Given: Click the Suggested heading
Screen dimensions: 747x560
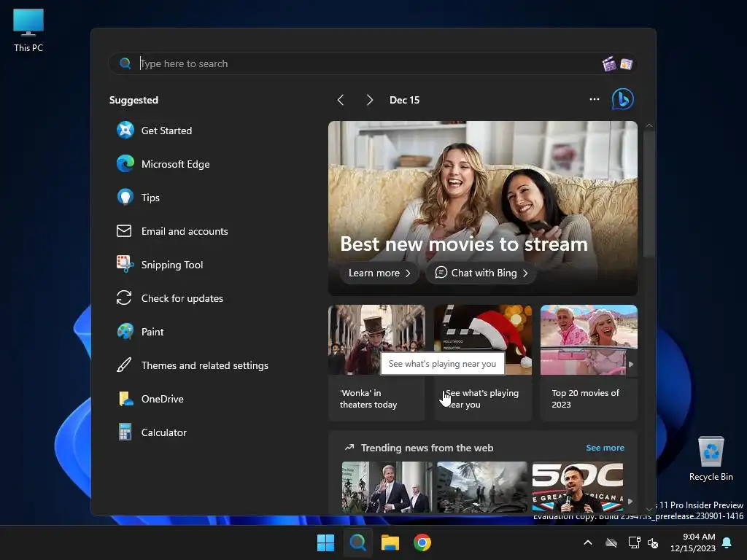Looking at the screenshot, I should click(x=134, y=100).
